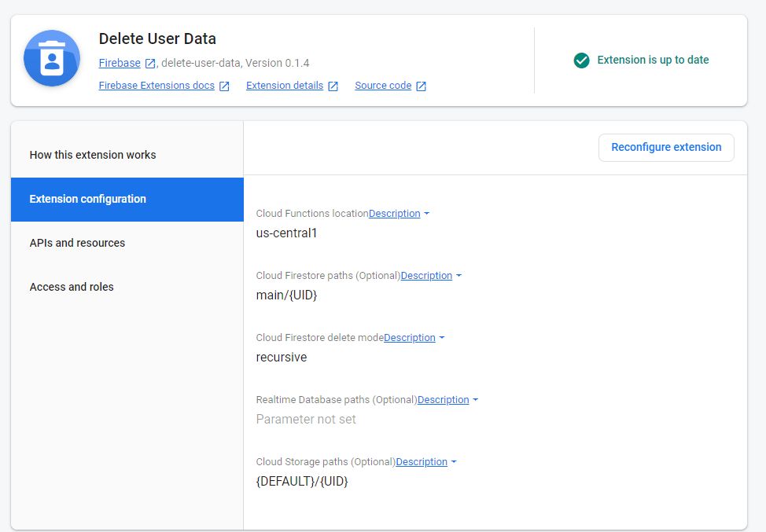Expand Description for Cloud Firestore delete mode
766x532 pixels.
pos(410,337)
